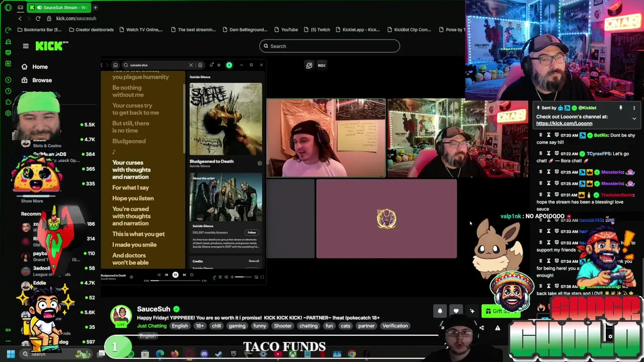Select the Shooter tag
The height and width of the screenshot is (362, 644).
point(283,326)
